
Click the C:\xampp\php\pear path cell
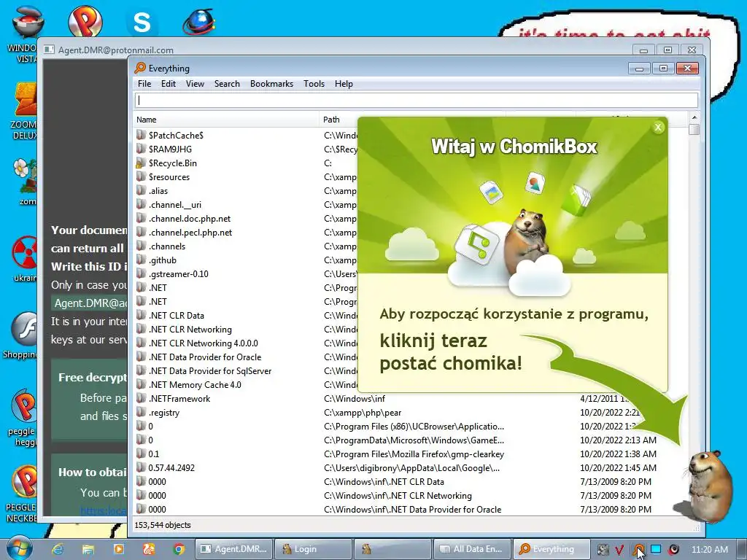click(x=363, y=413)
